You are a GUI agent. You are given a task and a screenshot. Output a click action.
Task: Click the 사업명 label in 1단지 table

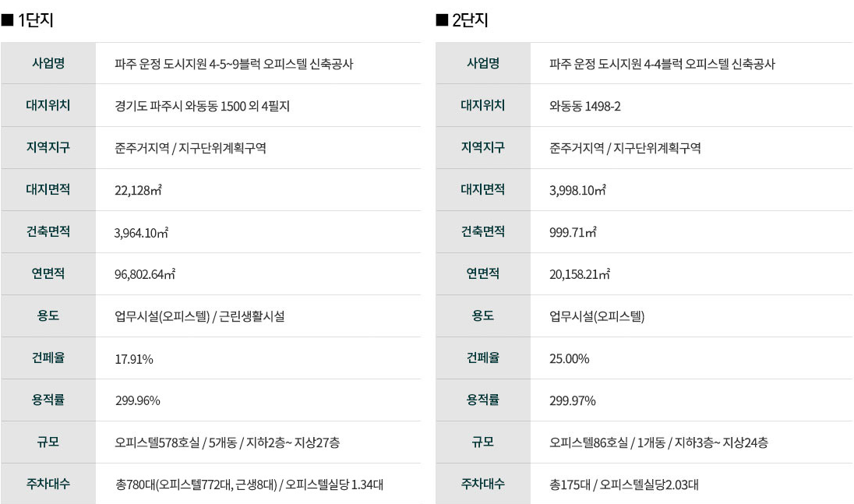48,63
